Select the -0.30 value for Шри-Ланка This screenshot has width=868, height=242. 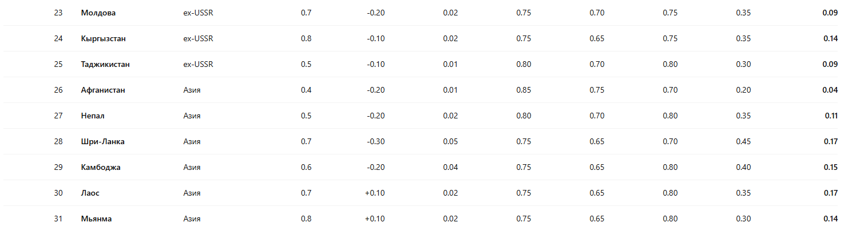tap(376, 141)
